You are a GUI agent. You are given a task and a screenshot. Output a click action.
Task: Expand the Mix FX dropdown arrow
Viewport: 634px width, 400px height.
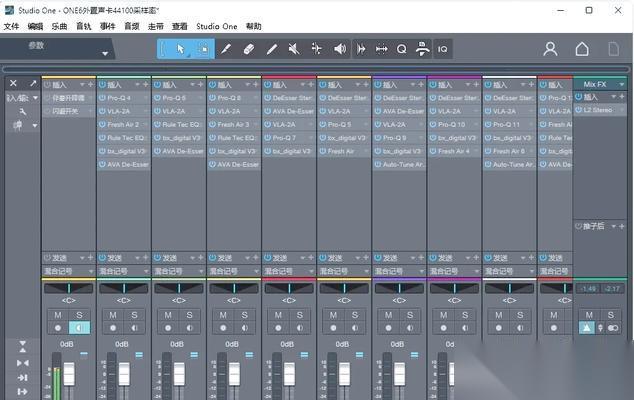pyautogui.click(x=621, y=84)
